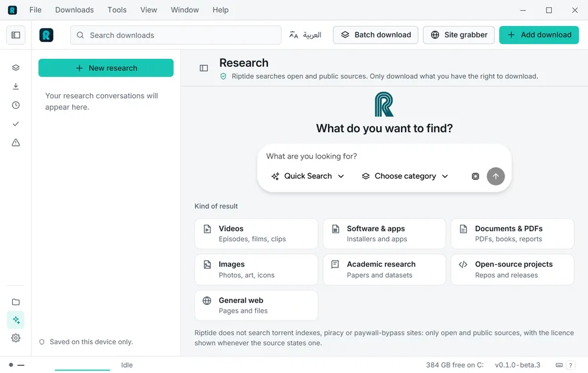This screenshot has width=588, height=373.
Task: Click the Batch download button
Action: pos(376,35)
